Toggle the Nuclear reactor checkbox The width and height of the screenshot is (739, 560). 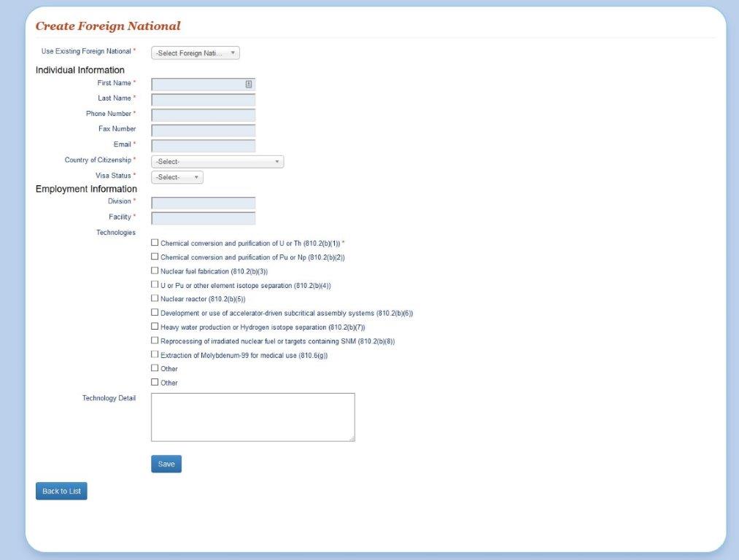pos(155,298)
